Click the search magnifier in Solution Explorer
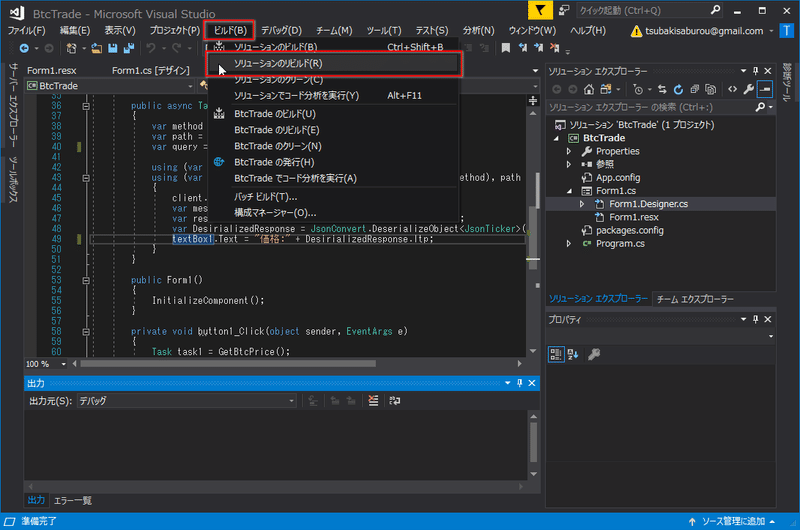Screen dimensions: 800x530 [x=760, y=107]
